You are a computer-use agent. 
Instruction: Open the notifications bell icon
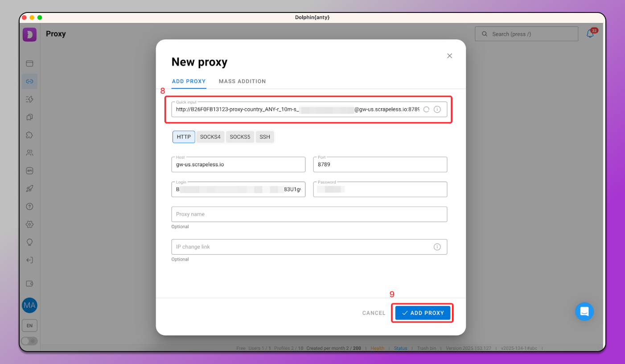pyautogui.click(x=590, y=34)
